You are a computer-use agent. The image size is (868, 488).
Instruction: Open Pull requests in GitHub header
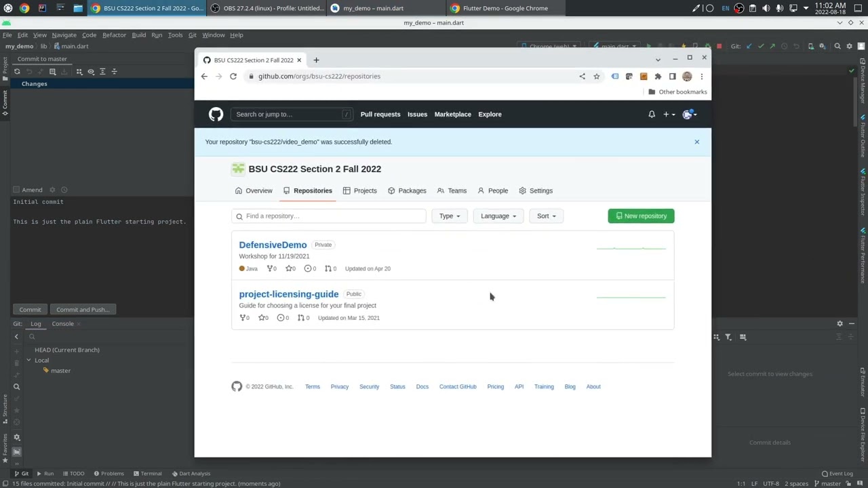point(380,115)
